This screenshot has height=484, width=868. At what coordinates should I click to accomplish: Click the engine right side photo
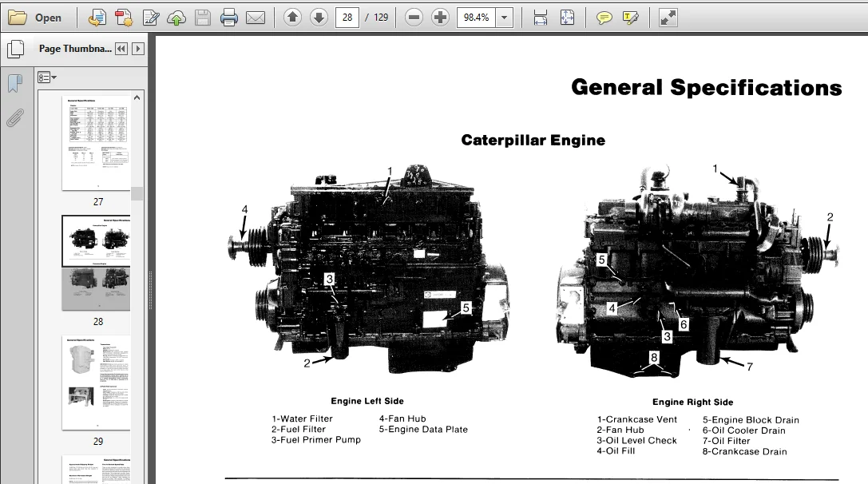pos(697,272)
